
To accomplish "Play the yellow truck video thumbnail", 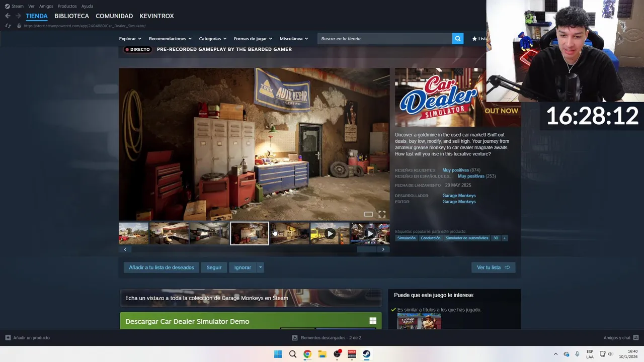I will [330, 233].
